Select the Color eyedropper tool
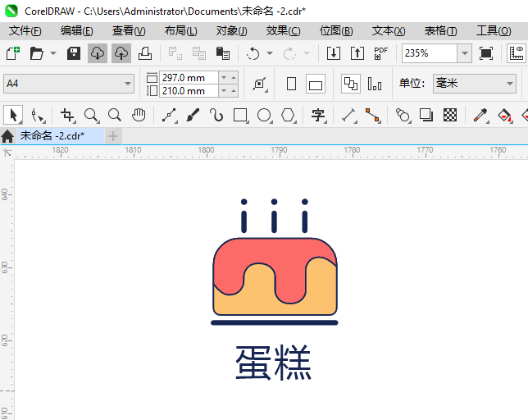528x420 pixels. 480,115
